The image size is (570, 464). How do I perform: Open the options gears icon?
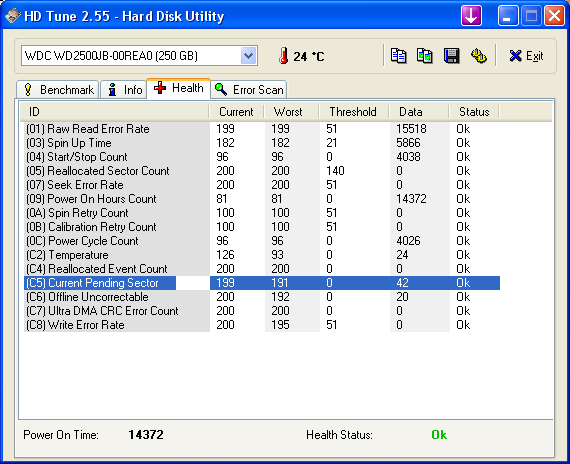point(478,56)
